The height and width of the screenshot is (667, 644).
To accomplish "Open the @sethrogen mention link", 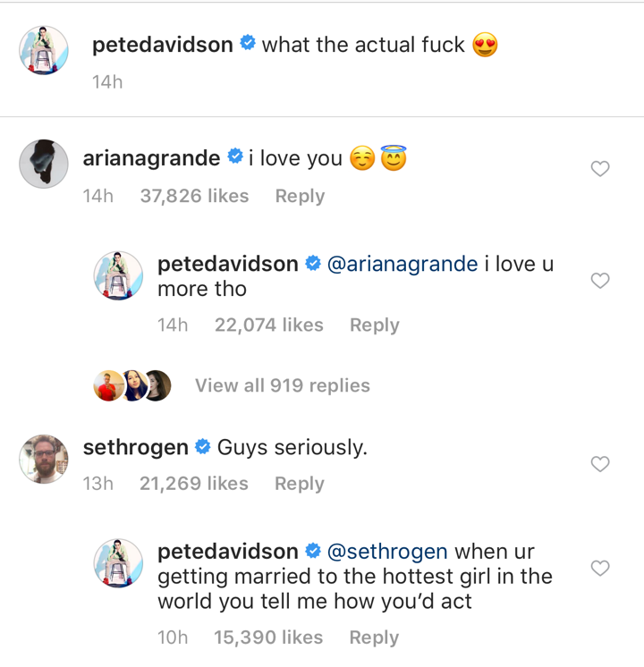I will pyautogui.click(x=387, y=551).
